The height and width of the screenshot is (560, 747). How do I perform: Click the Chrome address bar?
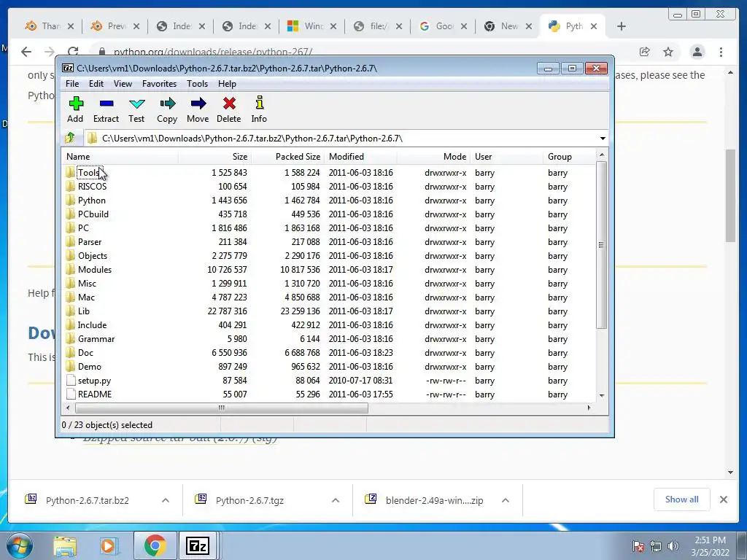point(362,52)
